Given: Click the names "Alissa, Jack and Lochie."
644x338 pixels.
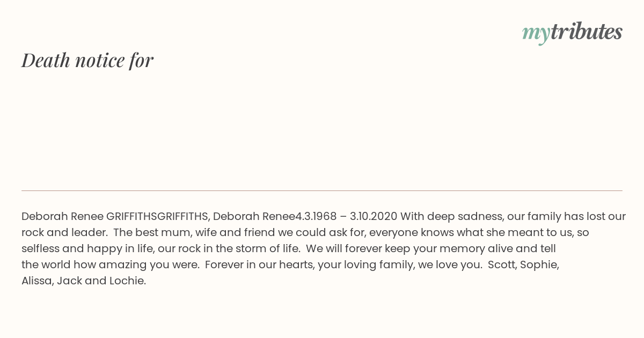Looking at the screenshot, I should [84, 281].
